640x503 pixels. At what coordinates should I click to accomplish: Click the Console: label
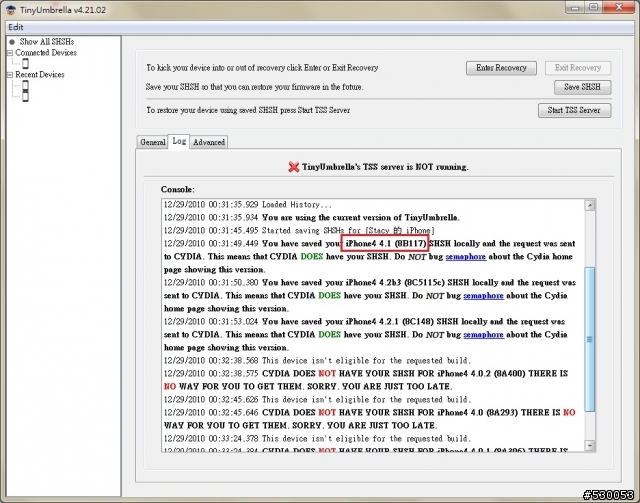pyautogui.click(x=178, y=189)
